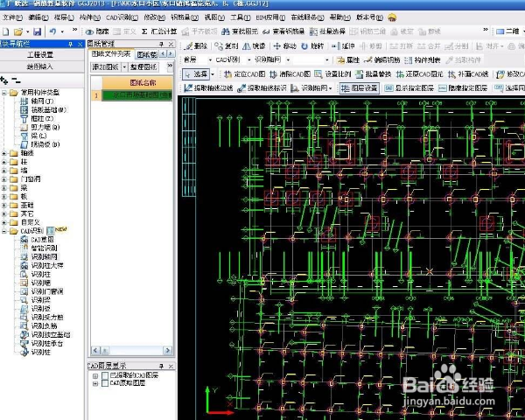
Task: Click the 清除CAD图 tool
Action: (290, 74)
